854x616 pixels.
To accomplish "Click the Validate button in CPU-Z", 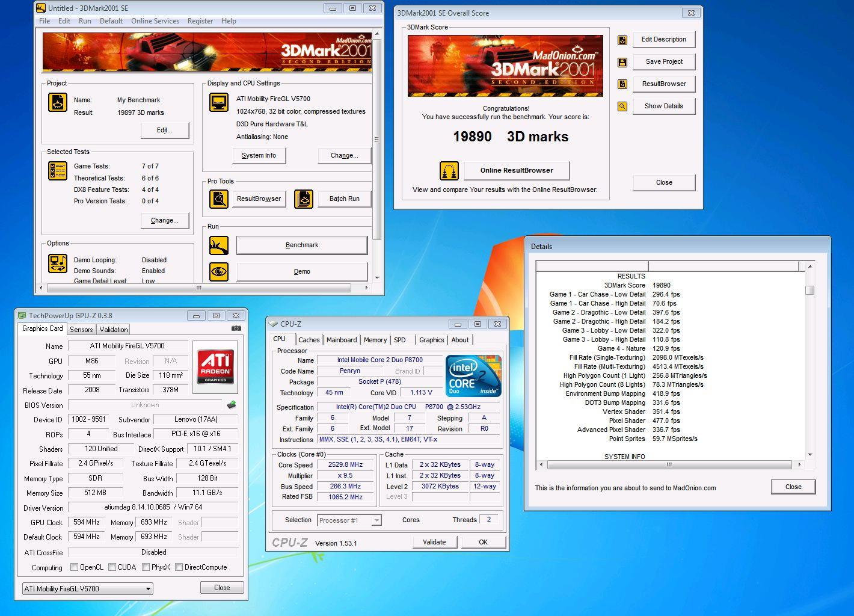I will click(x=434, y=542).
